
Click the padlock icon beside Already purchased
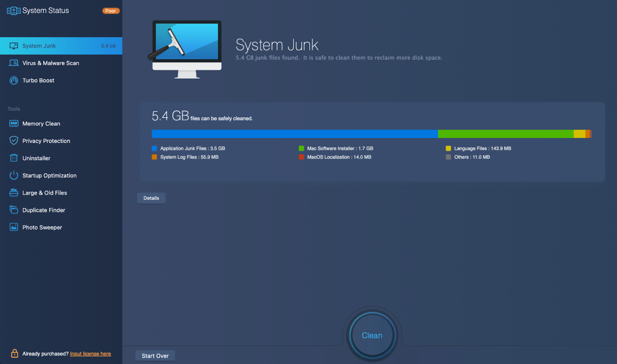[x=14, y=353]
